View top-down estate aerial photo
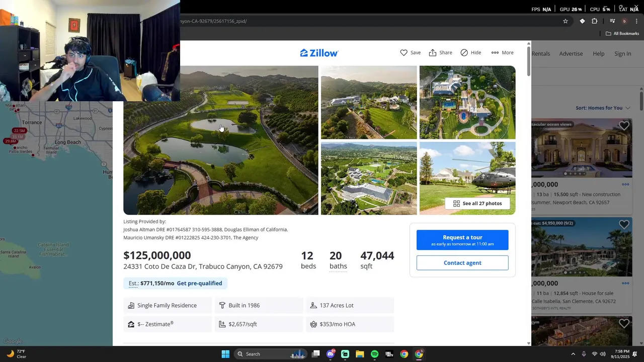Viewport: 644px width, 362px height. point(467,102)
